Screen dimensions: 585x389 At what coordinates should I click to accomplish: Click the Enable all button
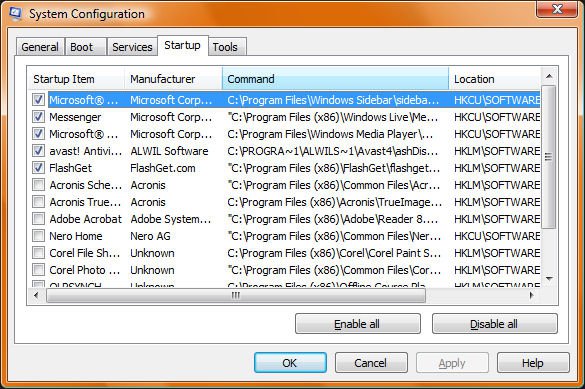point(357,324)
